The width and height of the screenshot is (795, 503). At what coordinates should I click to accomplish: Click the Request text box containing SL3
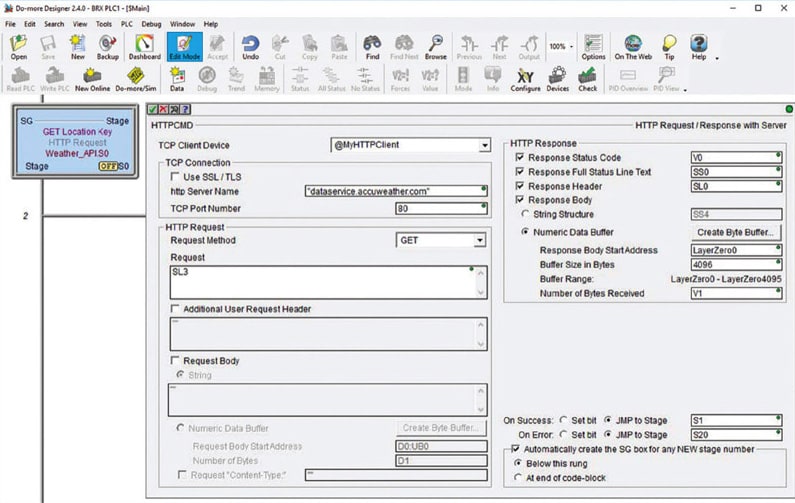(x=329, y=282)
